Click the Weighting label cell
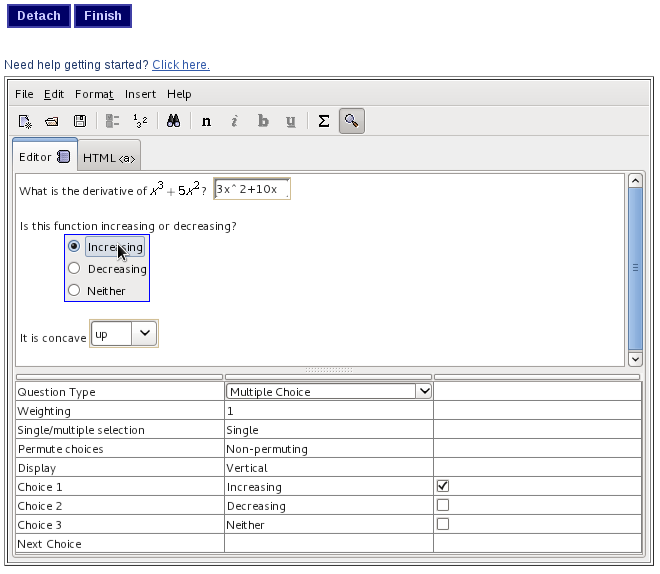This screenshot has width=660, height=574. click(x=120, y=411)
